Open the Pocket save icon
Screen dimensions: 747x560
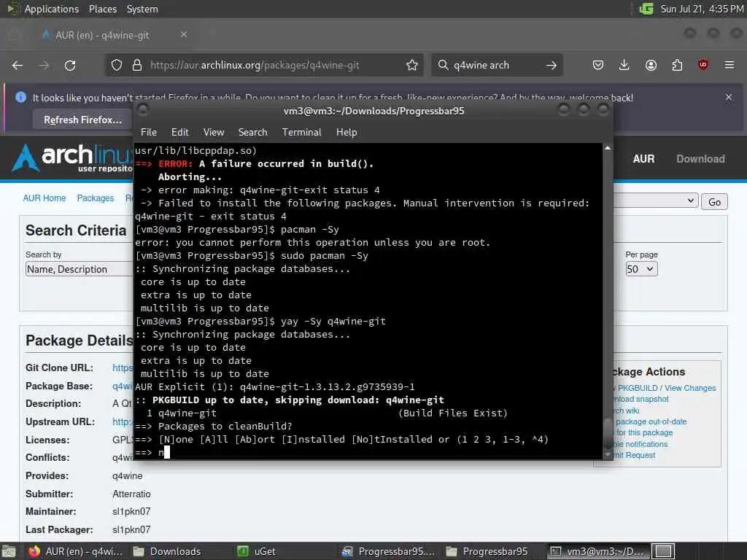click(598, 65)
